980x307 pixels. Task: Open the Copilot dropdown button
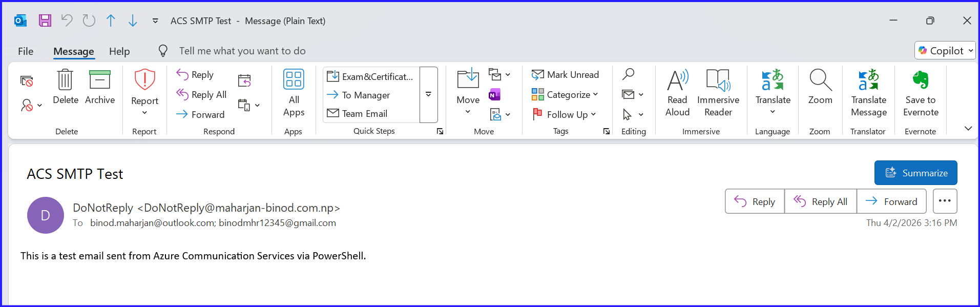click(x=945, y=50)
